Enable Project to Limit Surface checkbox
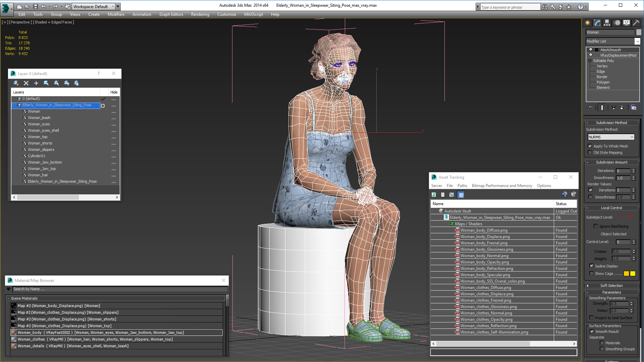This screenshot has width=644, height=362. [x=592, y=318]
